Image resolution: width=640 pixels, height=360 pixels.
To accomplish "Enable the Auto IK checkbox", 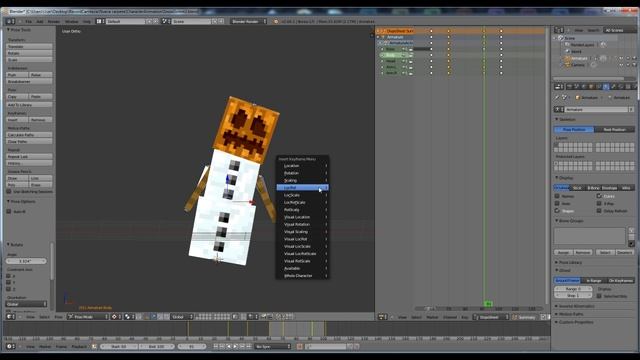I will coord(9,211).
